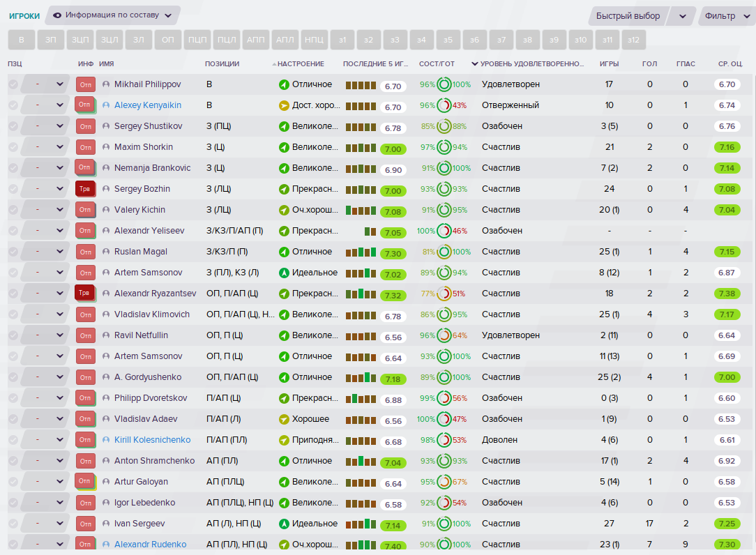This screenshot has width=756, height=555.
Task: Tick the selection checkbox for Vladislav Klimovich
Action: point(13,314)
